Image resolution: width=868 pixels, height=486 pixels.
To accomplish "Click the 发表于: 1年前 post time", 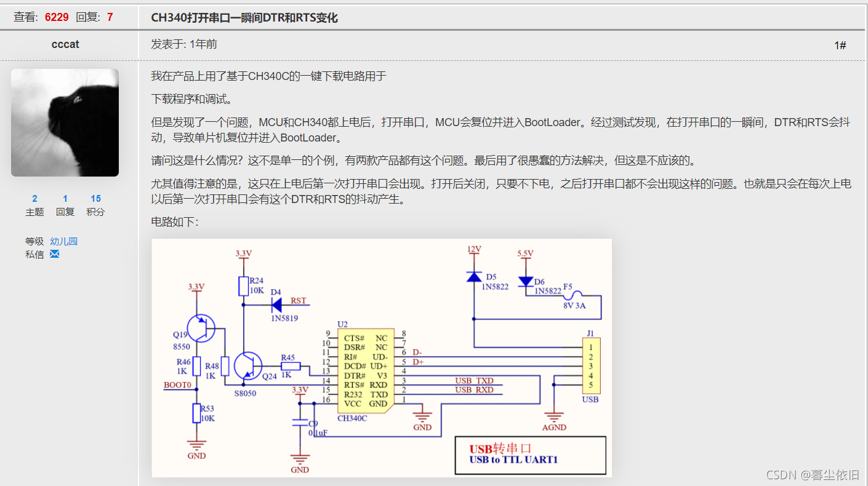I will 184,44.
